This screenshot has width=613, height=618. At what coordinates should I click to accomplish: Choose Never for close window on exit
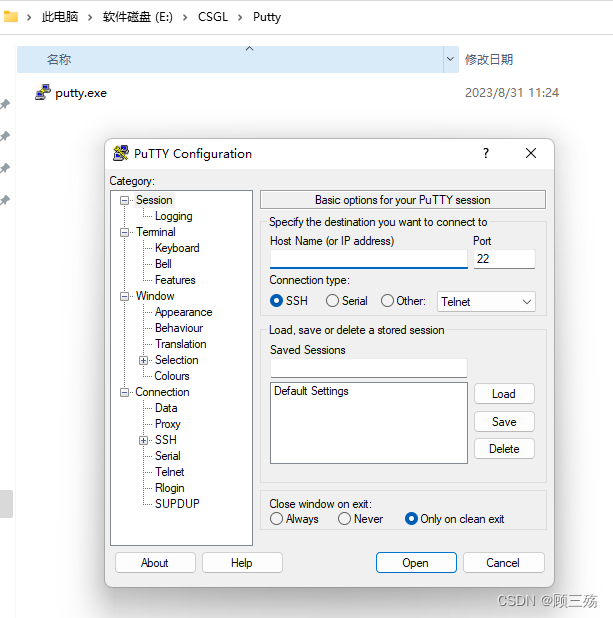coord(344,519)
